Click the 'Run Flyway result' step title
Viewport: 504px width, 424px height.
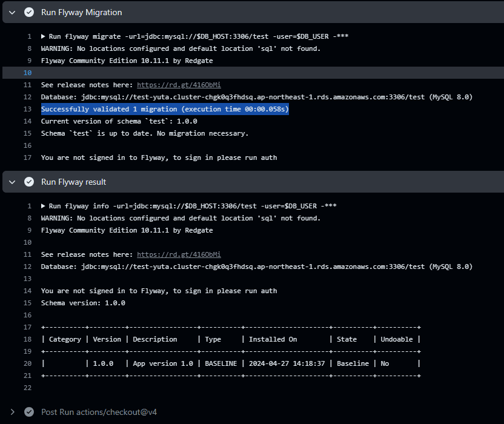tap(74, 182)
